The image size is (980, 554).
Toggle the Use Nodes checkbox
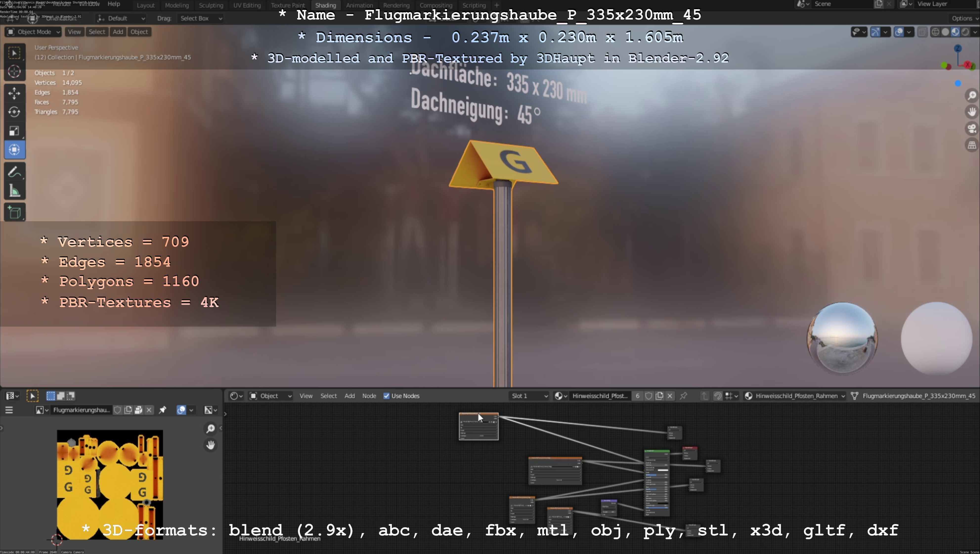[387, 396]
